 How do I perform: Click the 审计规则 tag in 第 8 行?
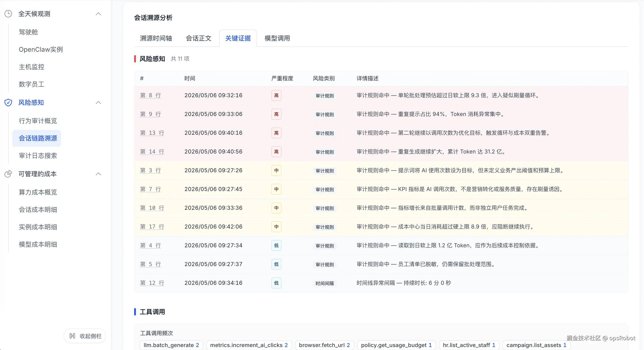(325, 96)
